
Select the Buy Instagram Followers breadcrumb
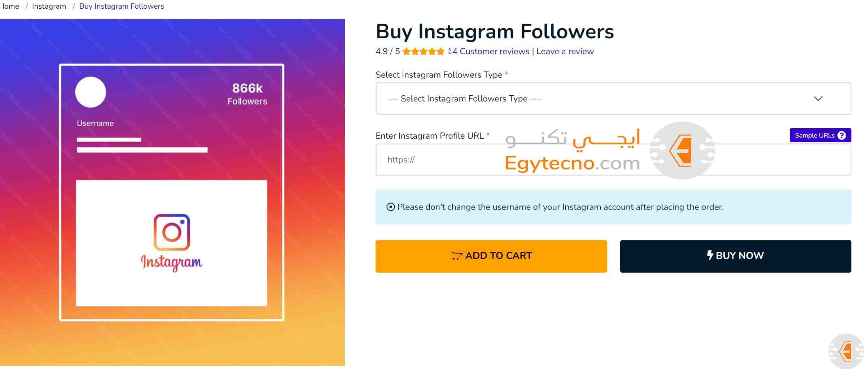122,6
